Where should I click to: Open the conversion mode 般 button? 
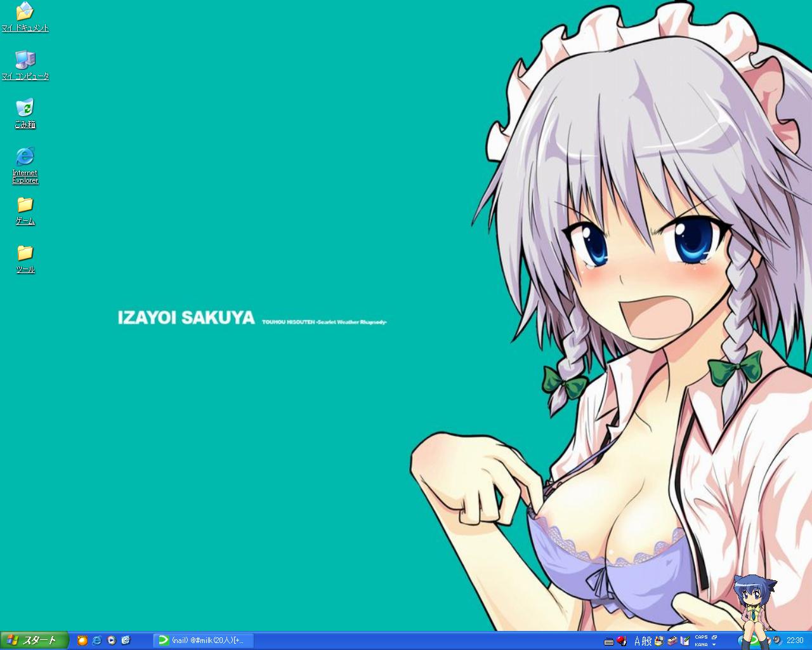pyautogui.click(x=647, y=641)
